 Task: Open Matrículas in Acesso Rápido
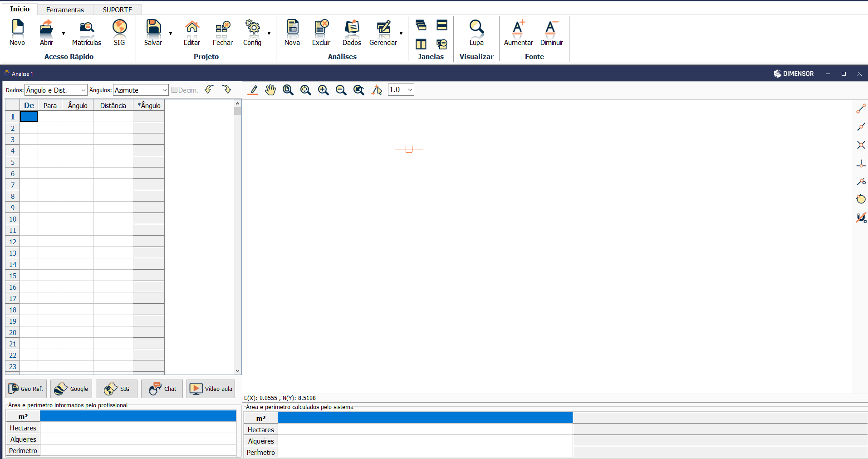[x=86, y=33]
